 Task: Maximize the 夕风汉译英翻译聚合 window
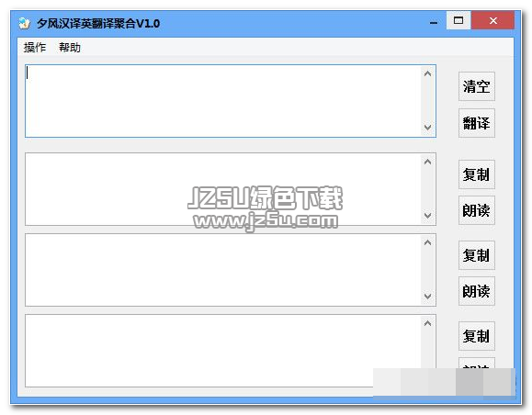pos(458,21)
